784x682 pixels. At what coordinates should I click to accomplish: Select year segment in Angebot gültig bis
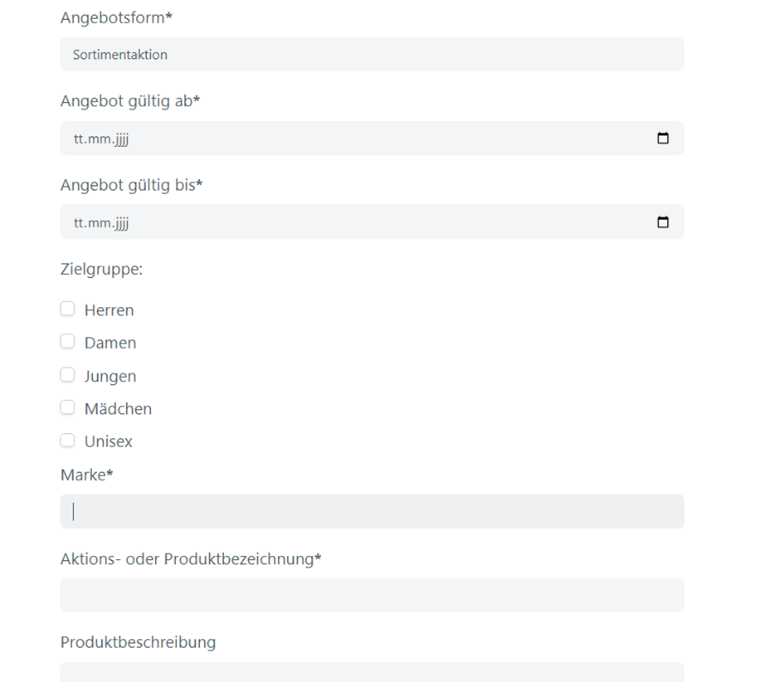click(x=119, y=222)
